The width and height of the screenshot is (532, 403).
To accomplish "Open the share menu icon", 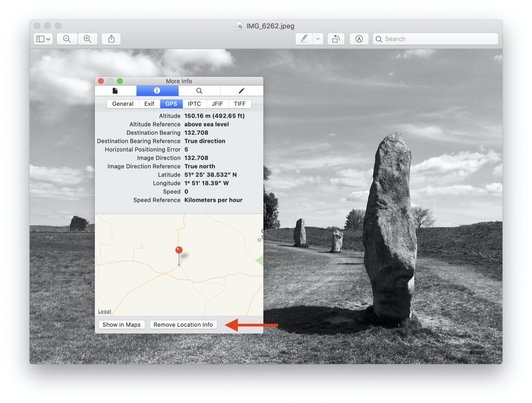I will pyautogui.click(x=111, y=39).
